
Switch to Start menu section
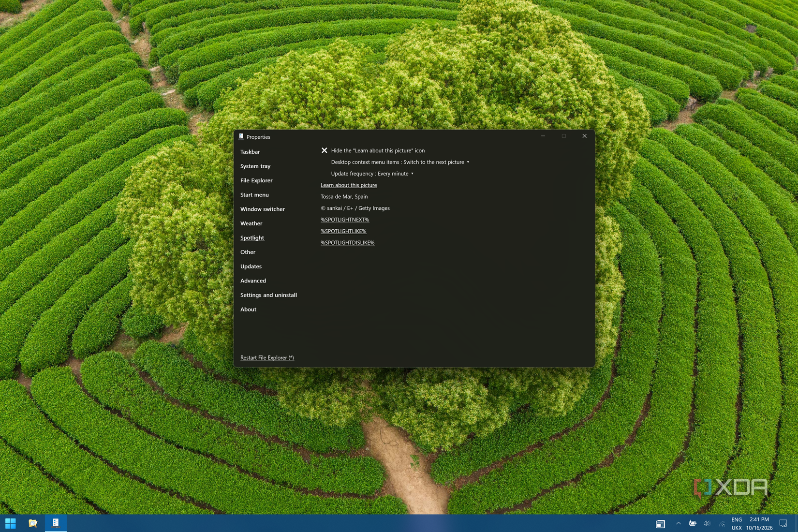254,195
